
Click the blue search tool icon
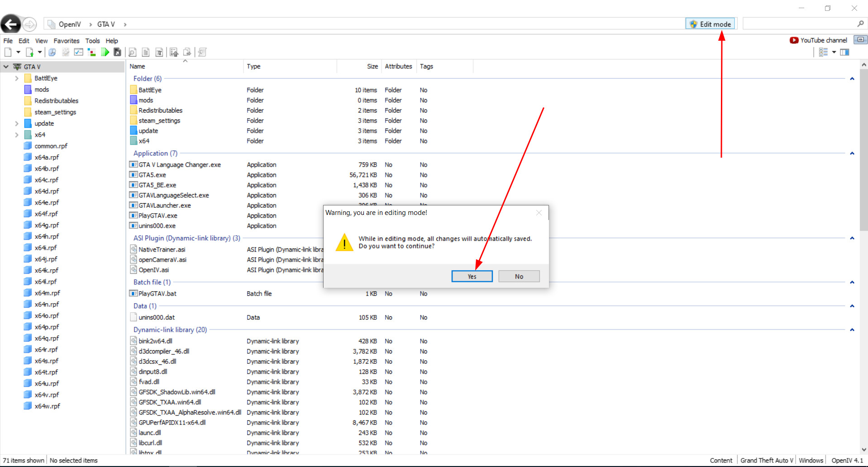pyautogui.click(x=52, y=52)
